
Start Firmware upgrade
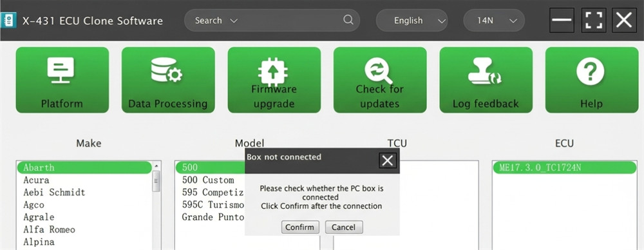[x=274, y=80]
